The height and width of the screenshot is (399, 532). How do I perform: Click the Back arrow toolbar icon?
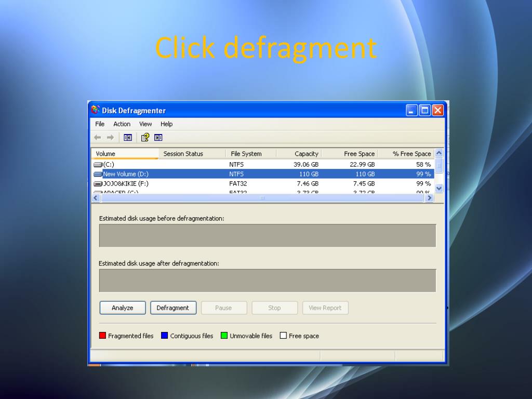click(97, 137)
